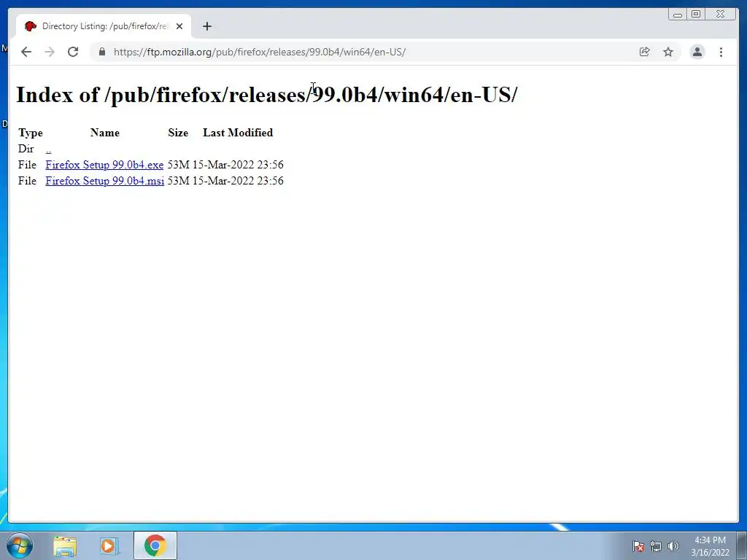The height and width of the screenshot is (560, 747).
Task: Minimize the Chrome window
Action: [x=678, y=15]
